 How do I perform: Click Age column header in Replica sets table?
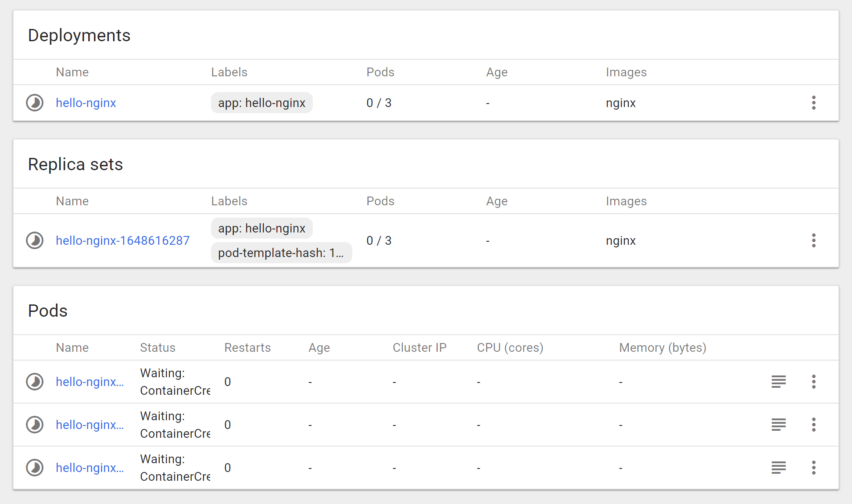(x=497, y=201)
